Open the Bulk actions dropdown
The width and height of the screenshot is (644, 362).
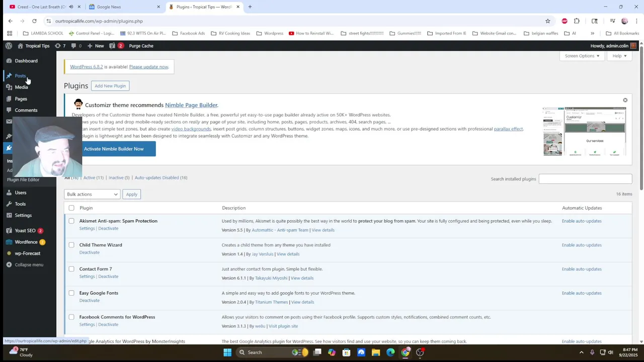[92, 194]
